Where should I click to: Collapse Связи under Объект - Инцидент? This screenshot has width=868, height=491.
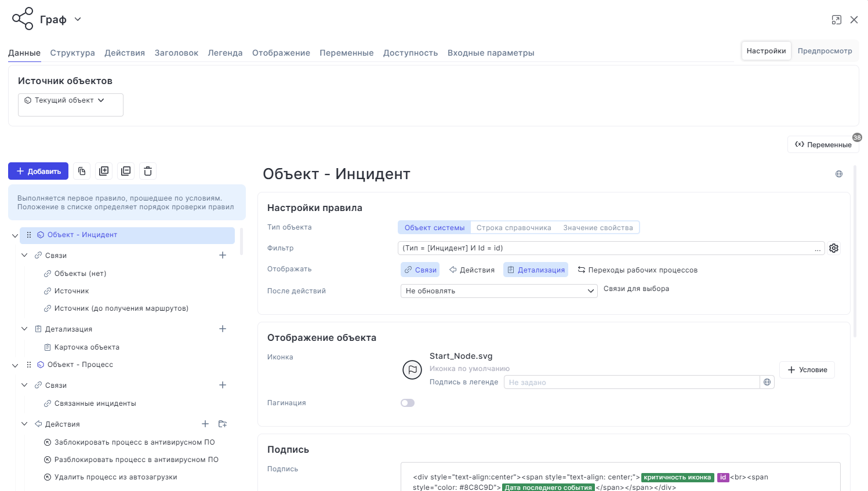[x=24, y=255]
